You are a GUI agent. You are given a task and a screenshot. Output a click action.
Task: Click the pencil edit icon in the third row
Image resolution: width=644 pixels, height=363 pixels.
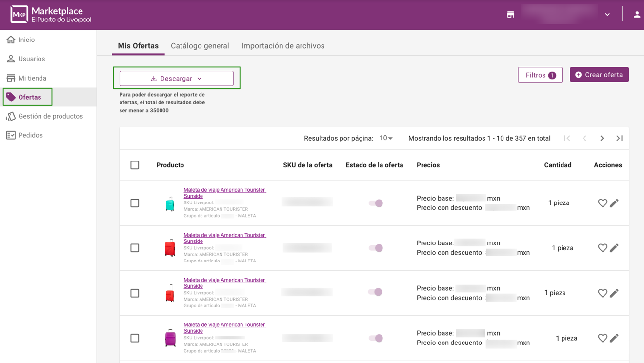click(614, 293)
